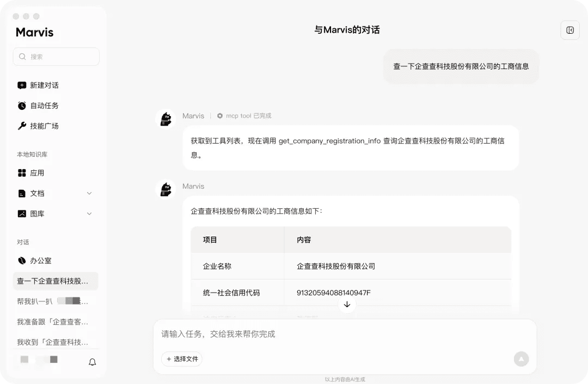Click the 办公室 conversation icon
This screenshot has height=384, width=588.
pos(22,261)
